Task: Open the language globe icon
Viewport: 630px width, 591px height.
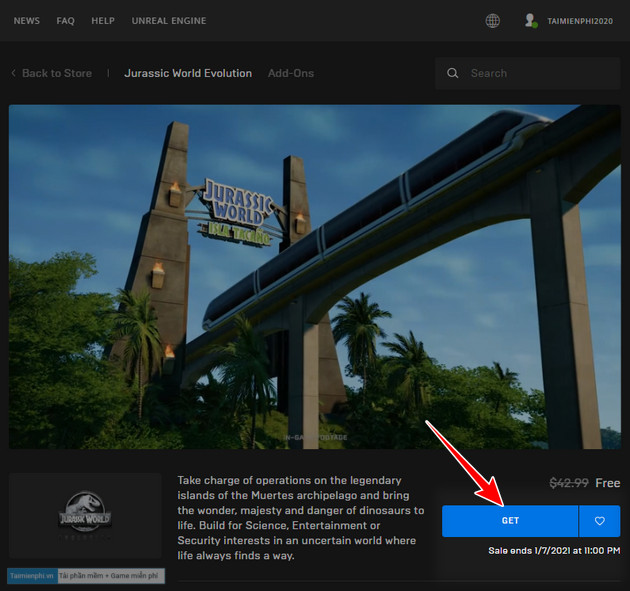Action: pos(493,20)
